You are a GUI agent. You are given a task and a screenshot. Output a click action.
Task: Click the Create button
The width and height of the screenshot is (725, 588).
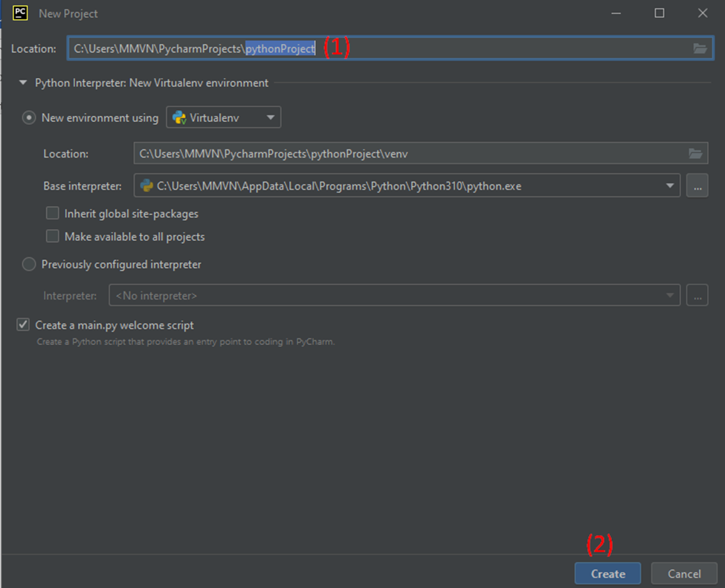click(x=608, y=574)
